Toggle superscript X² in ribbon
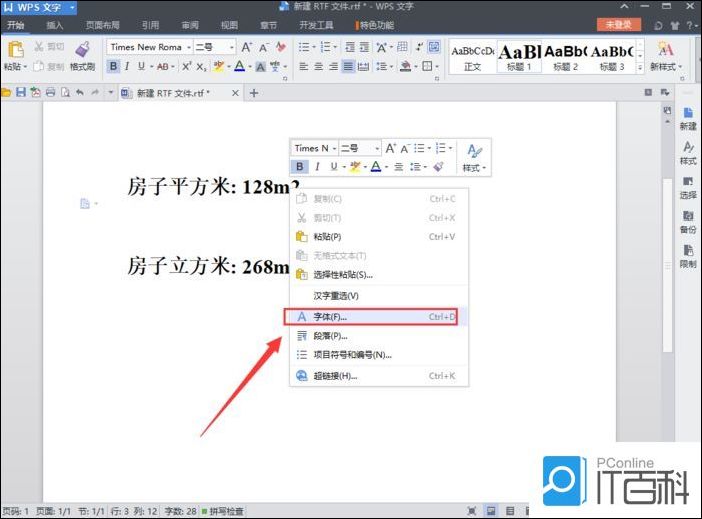This screenshot has width=702, height=519. [187, 66]
